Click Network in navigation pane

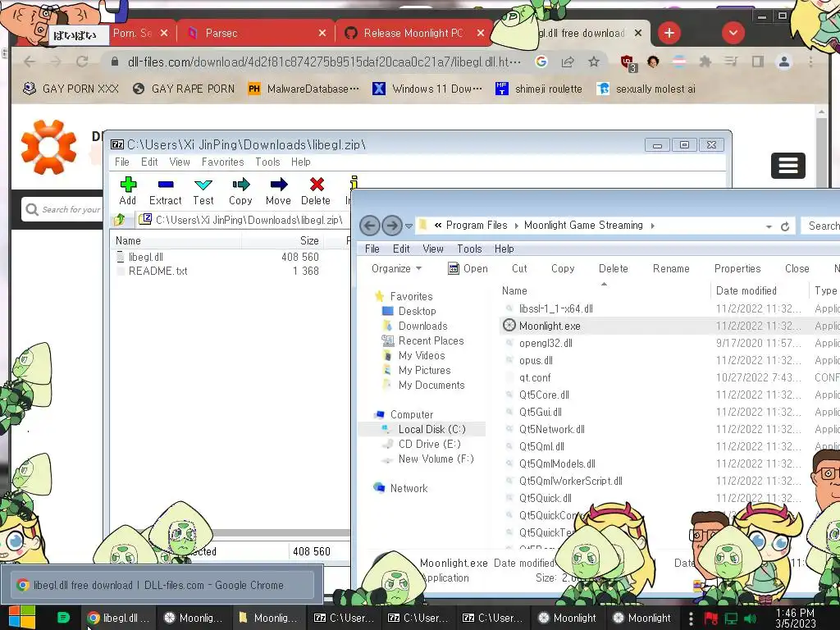409,488
